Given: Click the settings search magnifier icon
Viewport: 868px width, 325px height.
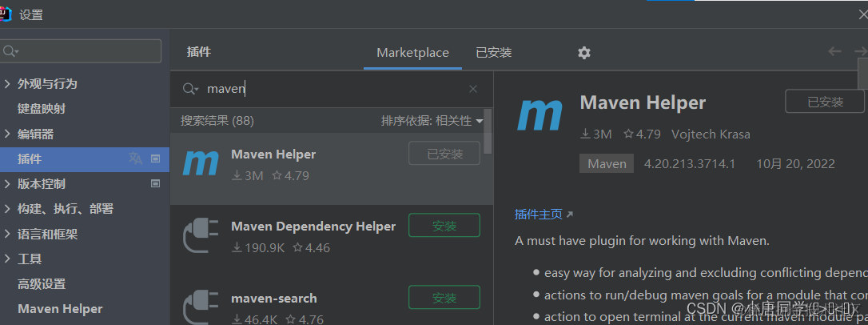Looking at the screenshot, I should click(10, 51).
